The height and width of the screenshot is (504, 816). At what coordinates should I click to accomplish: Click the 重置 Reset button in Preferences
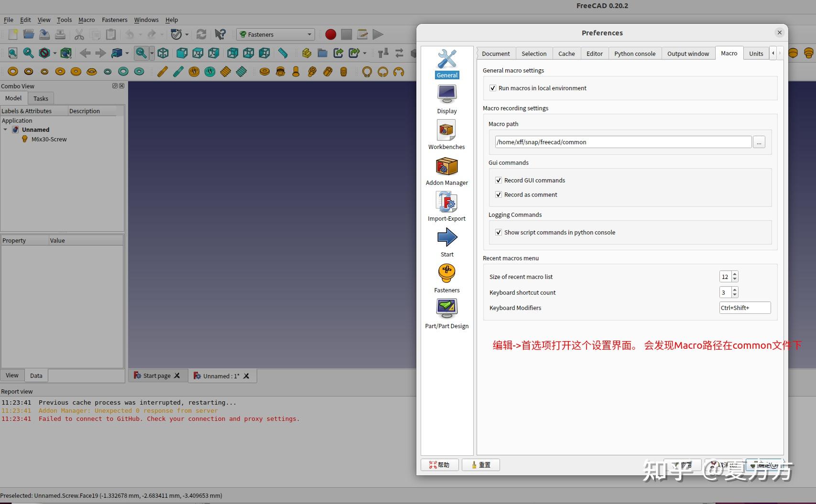coord(481,465)
